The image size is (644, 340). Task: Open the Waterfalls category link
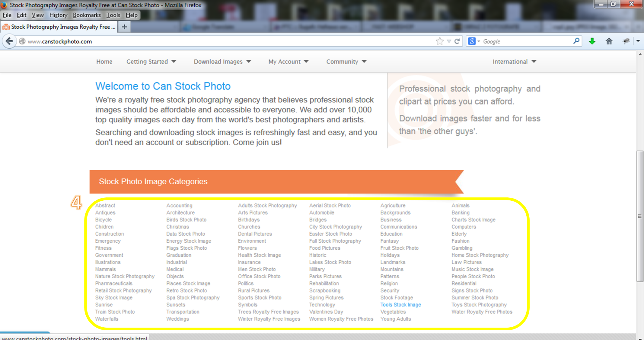[x=107, y=319]
